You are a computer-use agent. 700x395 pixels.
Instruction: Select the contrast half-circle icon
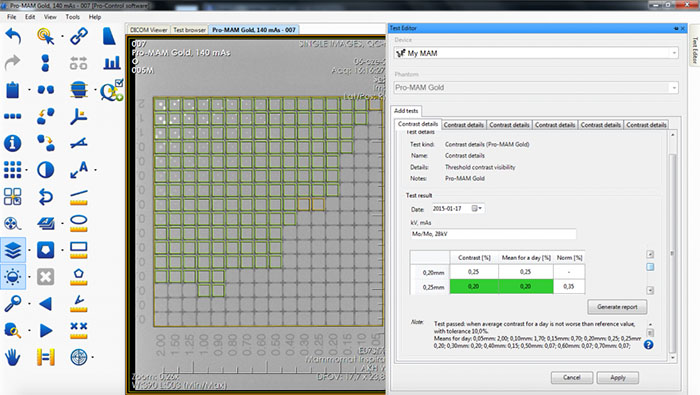tap(46, 170)
